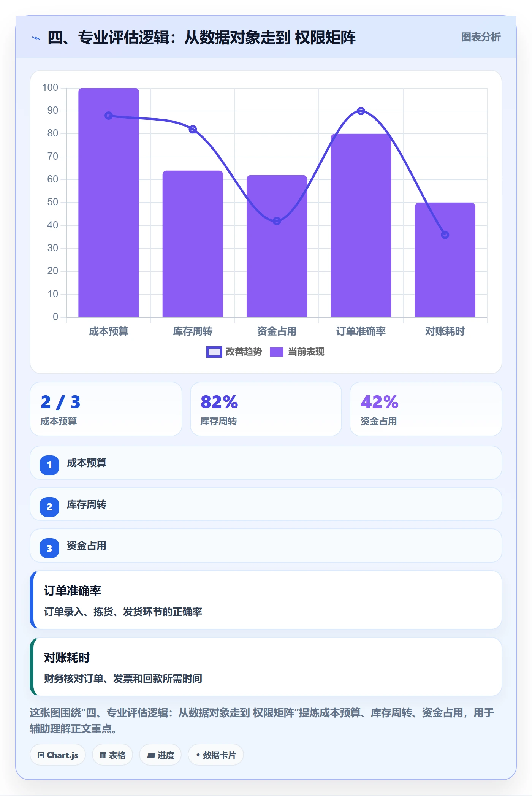Click the 对账耗时 card heading
This screenshot has height=796, width=532.
pyautogui.click(x=67, y=658)
